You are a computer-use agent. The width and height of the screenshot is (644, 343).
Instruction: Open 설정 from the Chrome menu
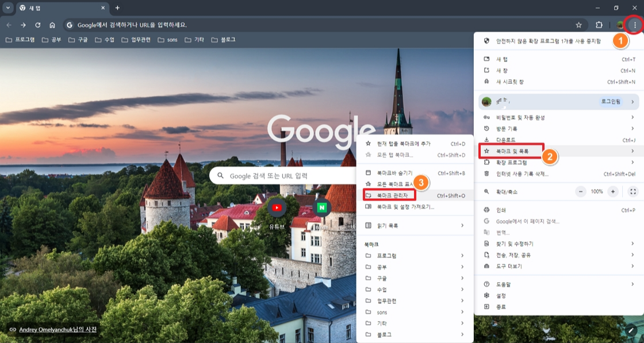pos(559,295)
